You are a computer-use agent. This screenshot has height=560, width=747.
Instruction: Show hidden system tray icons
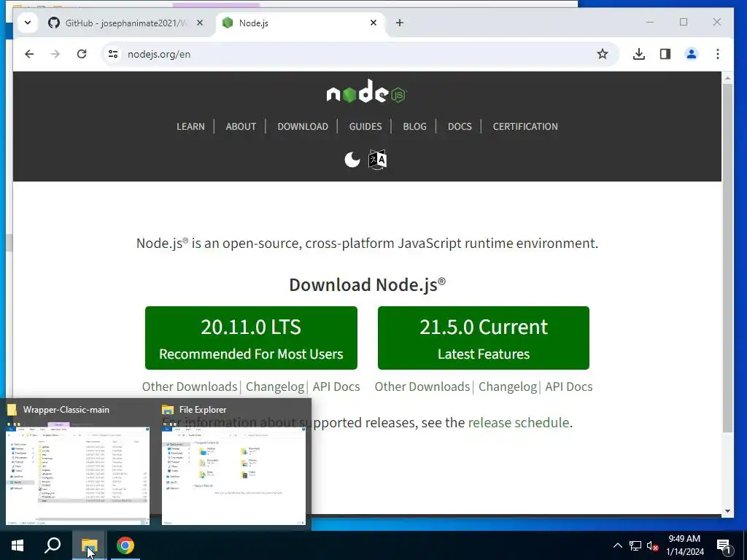tap(617, 545)
